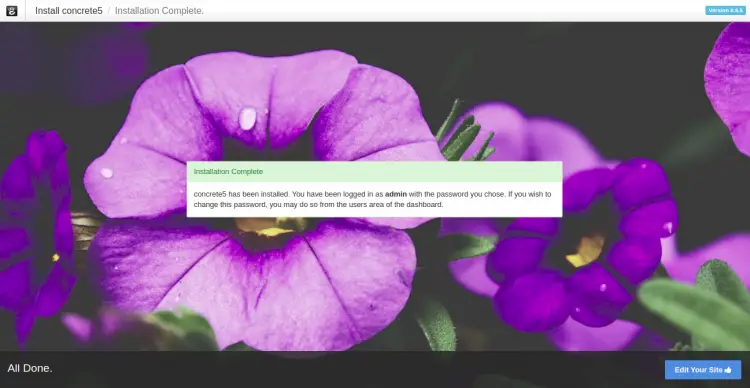Click the large water droplet on top petal

point(247,118)
